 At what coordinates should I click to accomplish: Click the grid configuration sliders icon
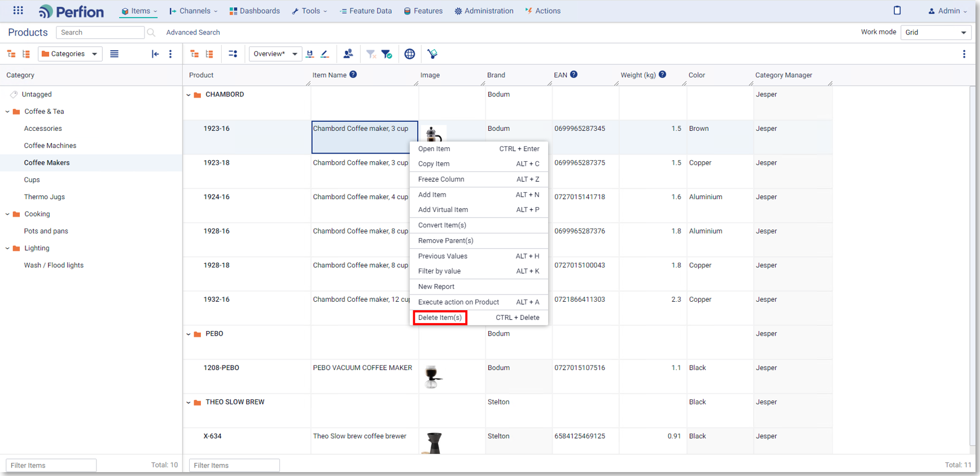233,54
